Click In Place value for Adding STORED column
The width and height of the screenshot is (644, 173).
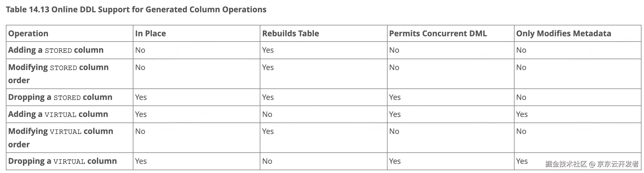click(140, 50)
